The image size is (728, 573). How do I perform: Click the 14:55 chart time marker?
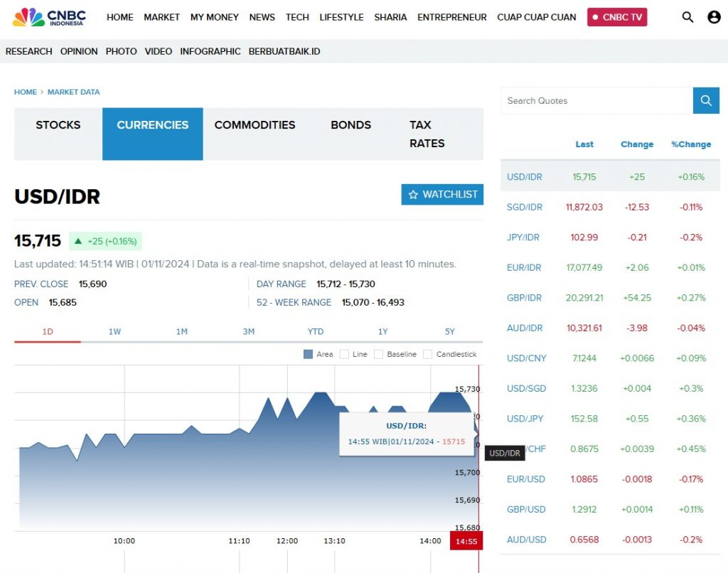[466, 541]
